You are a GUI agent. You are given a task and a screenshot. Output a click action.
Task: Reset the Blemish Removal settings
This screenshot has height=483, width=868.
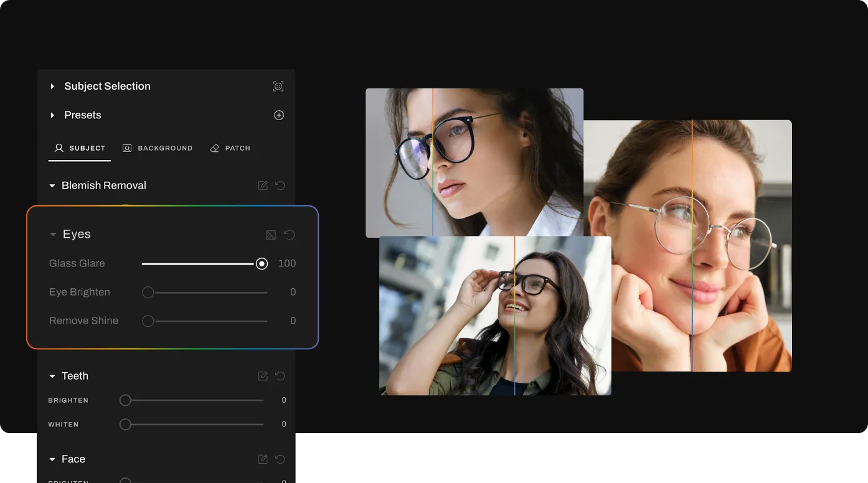(280, 185)
